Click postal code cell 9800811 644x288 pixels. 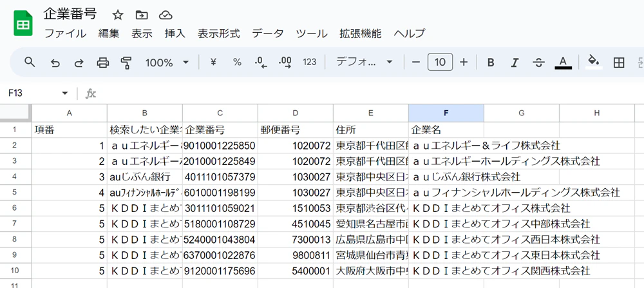pyautogui.click(x=296, y=255)
